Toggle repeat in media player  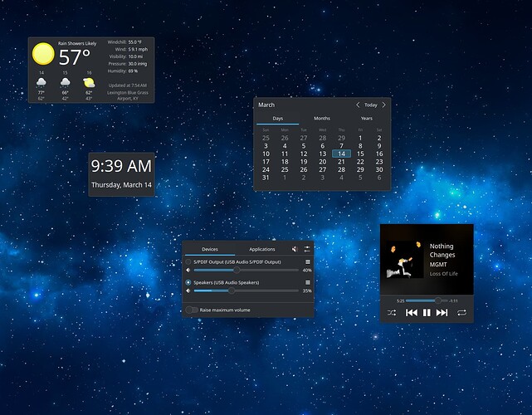[461, 313]
